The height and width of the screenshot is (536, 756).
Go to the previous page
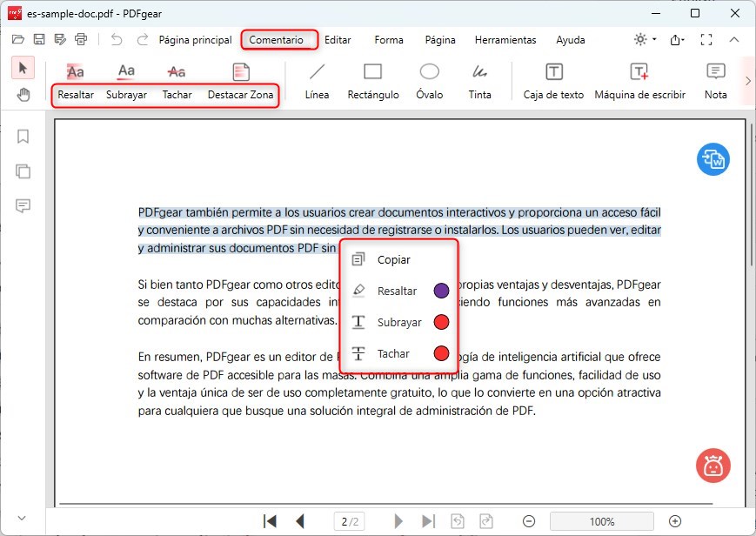[x=300, y=521]
